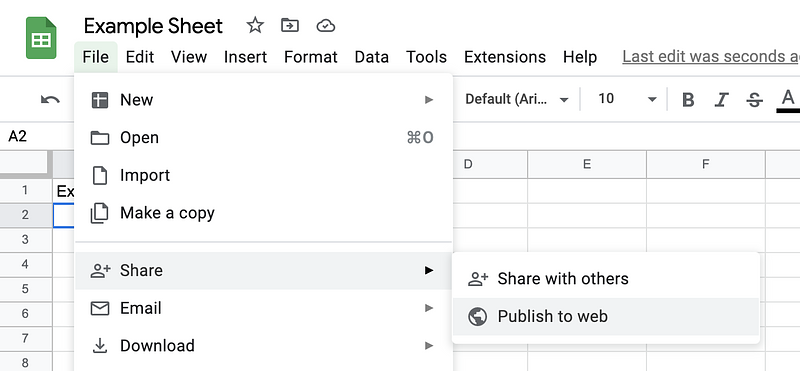The image size is (800, 371).
Task: Expand the Default (Ari...) font dropdown
Action: (x=516, y=99)
